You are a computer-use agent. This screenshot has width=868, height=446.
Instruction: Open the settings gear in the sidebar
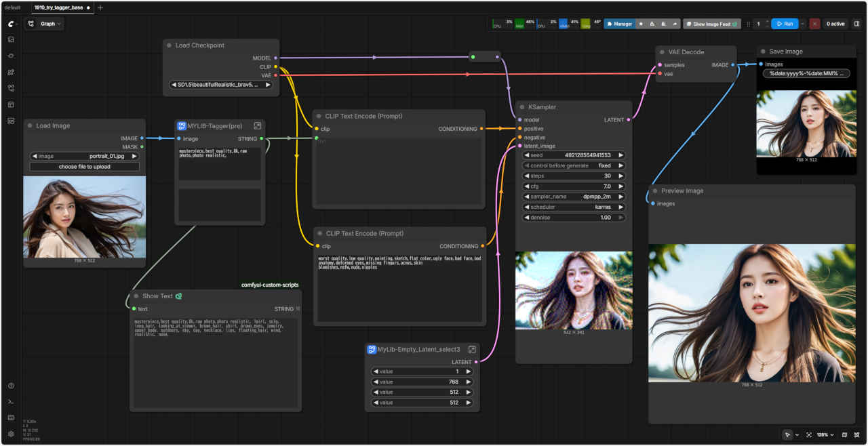pos(11,434)
